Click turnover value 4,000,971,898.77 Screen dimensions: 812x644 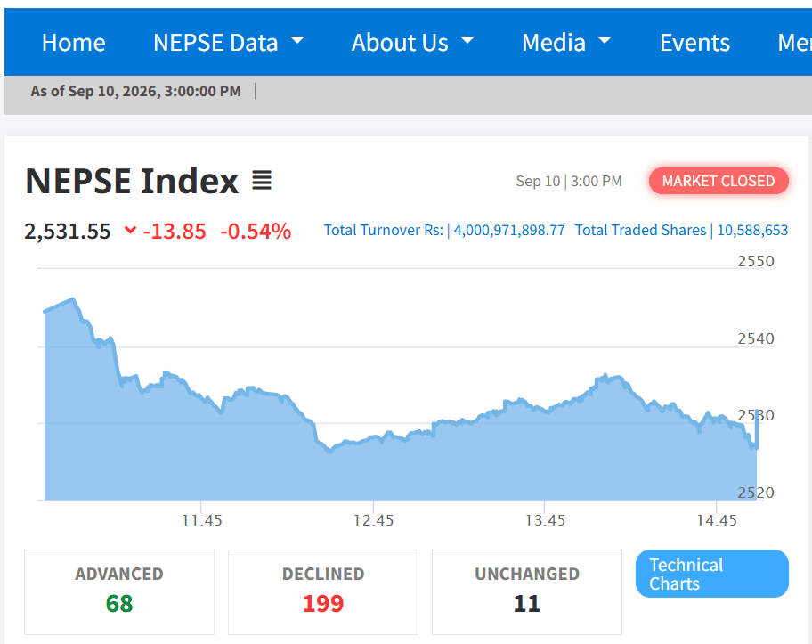click(509, 230)
